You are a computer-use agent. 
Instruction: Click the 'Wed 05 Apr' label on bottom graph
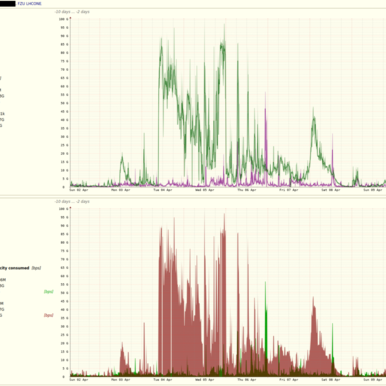pyautogui.click(x=205, y=380)
